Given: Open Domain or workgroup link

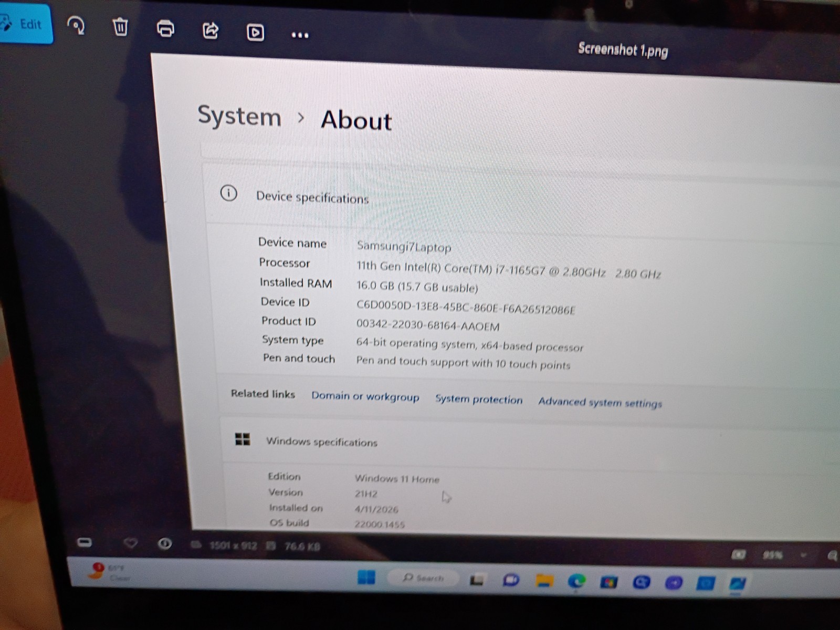Looking at the screenshot, I should tap(365, 396).
